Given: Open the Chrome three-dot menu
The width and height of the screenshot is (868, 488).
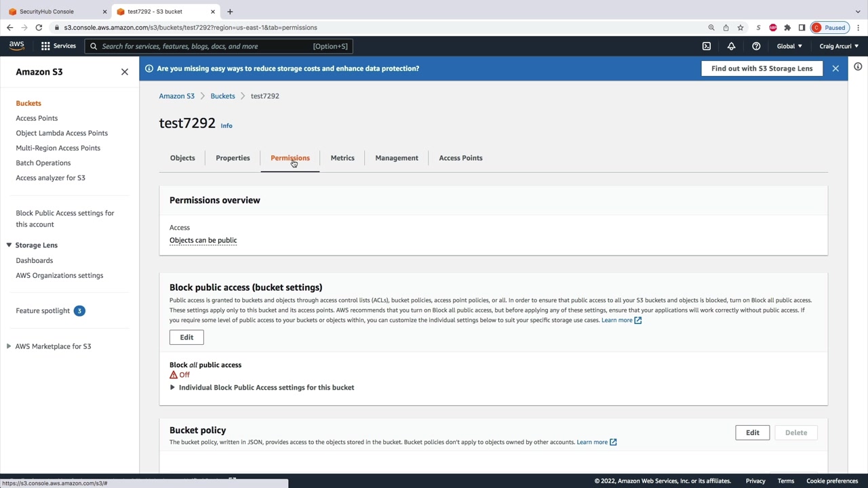Looking at the screenshot, I should 859,28.
